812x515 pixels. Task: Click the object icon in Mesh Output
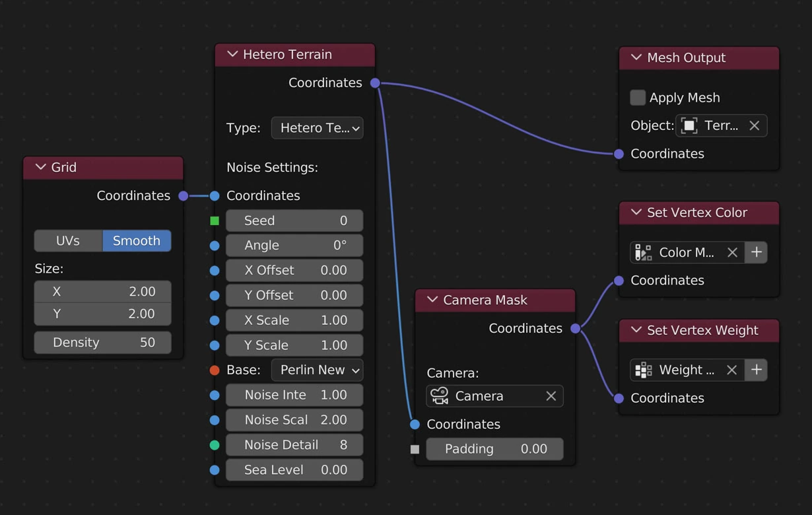pos(689,126)
